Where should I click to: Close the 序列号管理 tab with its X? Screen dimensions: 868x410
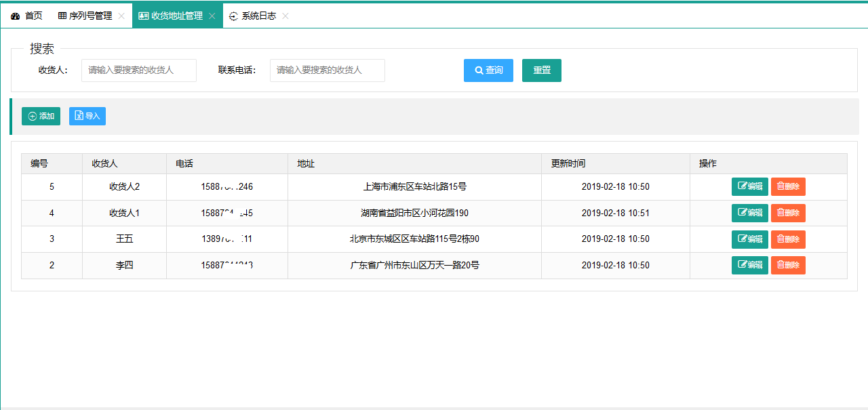coord(121,16)
